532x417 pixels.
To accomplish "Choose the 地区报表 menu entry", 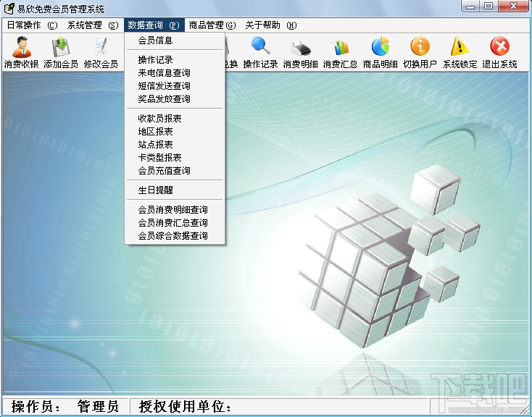I will pos(175,131).
